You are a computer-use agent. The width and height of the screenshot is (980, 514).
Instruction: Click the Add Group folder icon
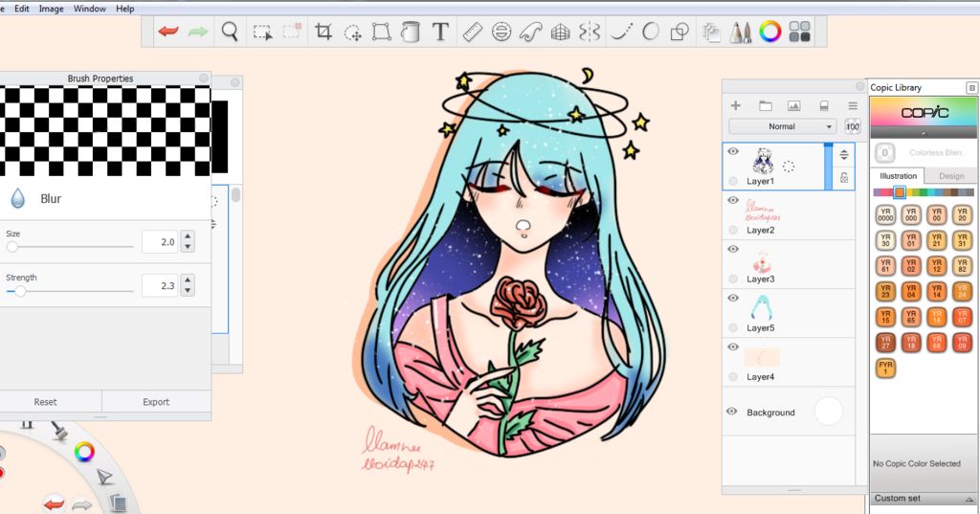coord(765,105)
